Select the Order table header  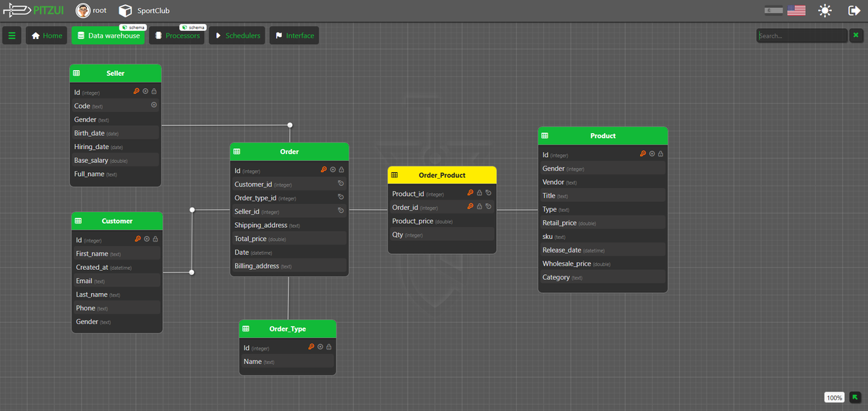(289, 152)
